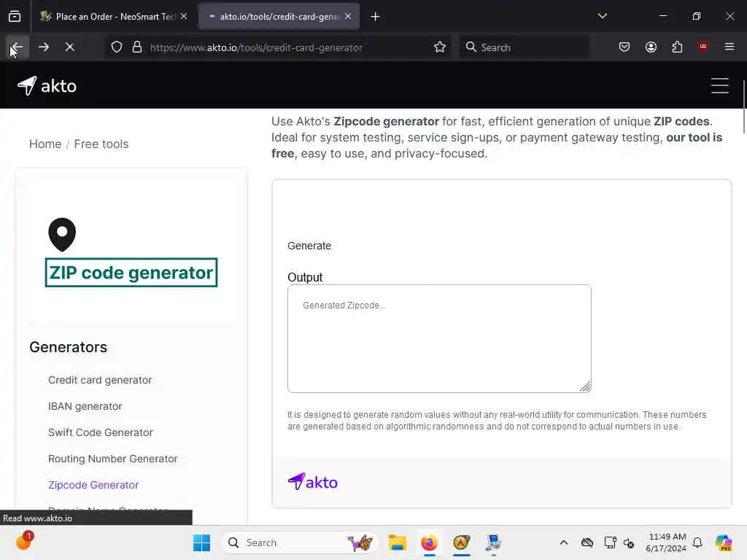Bookmark this page with the star icon
The image size is (747, 560).
(440, 47)
